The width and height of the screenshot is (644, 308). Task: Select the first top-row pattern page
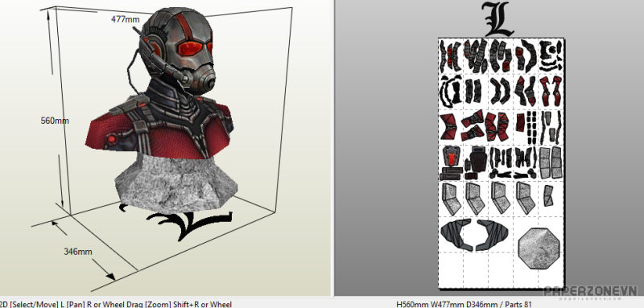[451, 56]
